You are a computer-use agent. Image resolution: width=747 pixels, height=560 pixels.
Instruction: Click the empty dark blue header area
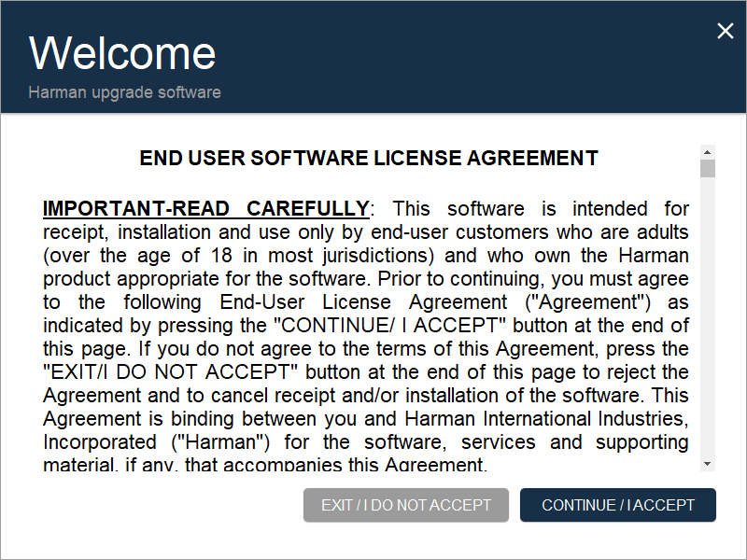(x=467, y=56)
